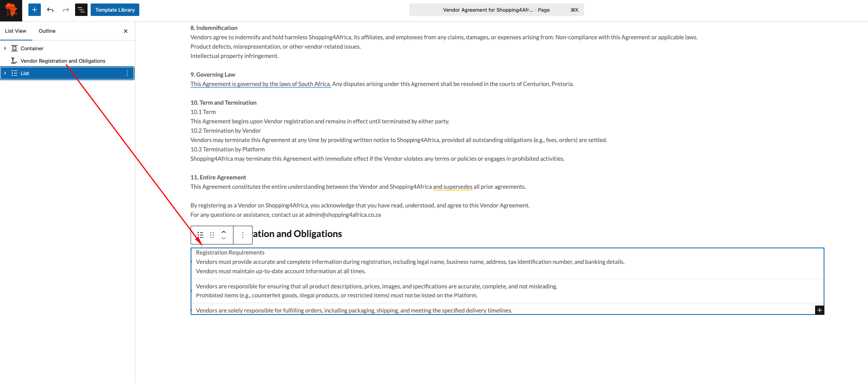This screenshot has width=868, height=383.
Task: Click the '10.3 Termination by Platform' line
Action: click(228, 149)
